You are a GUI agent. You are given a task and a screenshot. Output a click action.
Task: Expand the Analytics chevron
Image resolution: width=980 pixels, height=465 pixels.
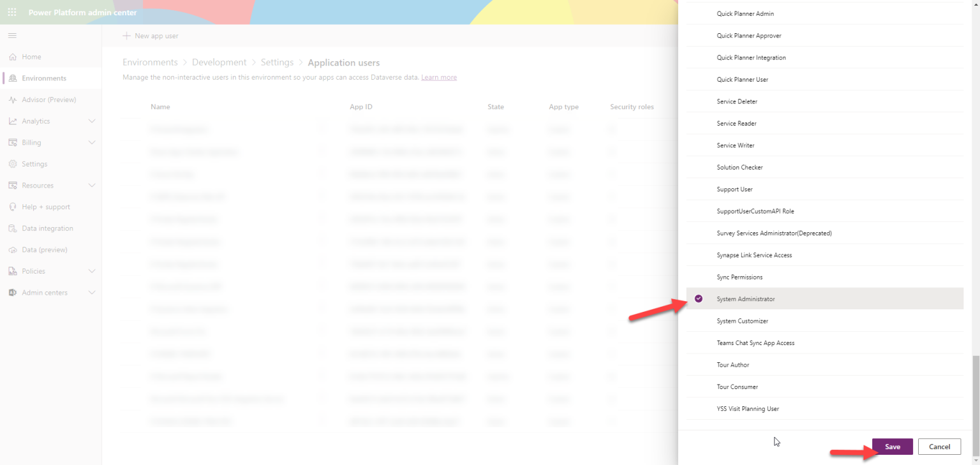click(92, 121)
